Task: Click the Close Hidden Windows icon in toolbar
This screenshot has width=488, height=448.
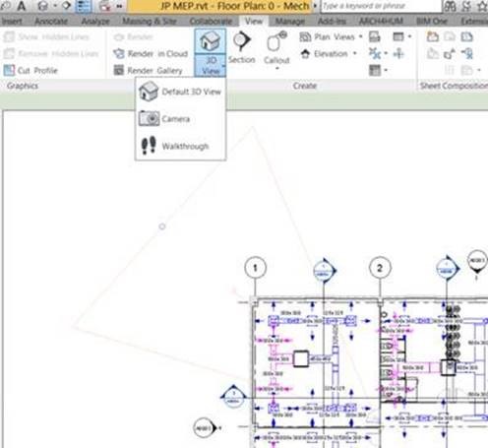Action: (104, 6)
